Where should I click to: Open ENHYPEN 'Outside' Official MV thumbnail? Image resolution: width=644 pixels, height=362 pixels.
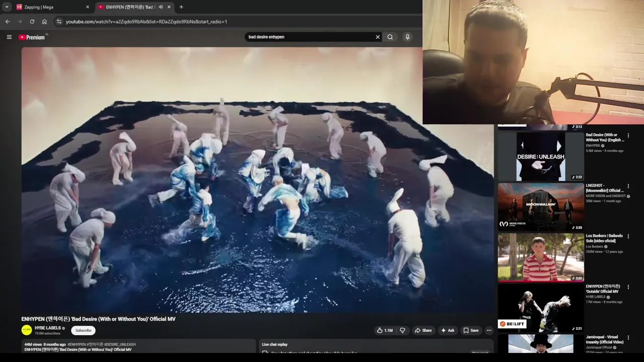pos(541,308)
